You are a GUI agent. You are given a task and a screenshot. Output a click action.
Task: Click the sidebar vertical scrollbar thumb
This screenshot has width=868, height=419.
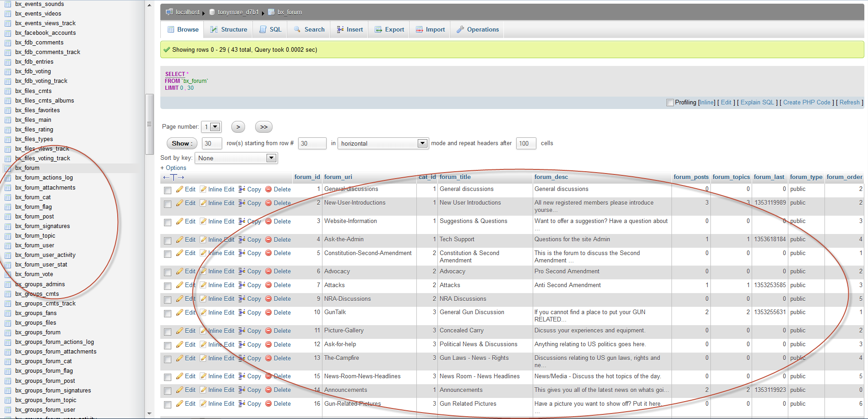149,124
